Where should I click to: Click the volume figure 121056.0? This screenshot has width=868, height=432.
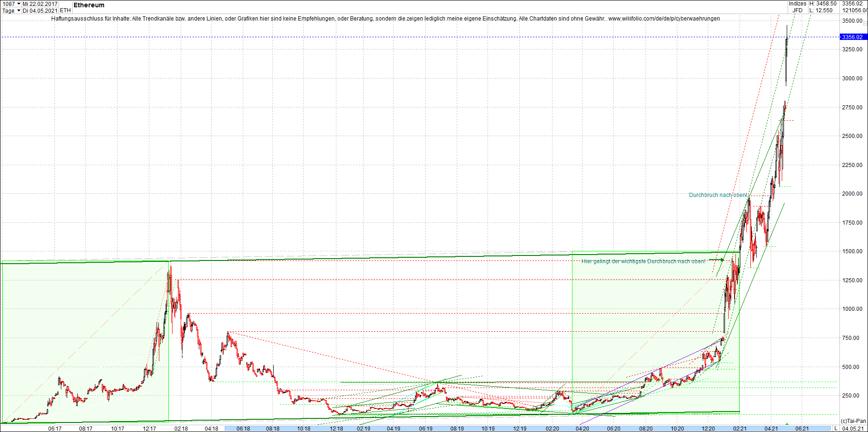pyautogui.click(x=854, y=10)
